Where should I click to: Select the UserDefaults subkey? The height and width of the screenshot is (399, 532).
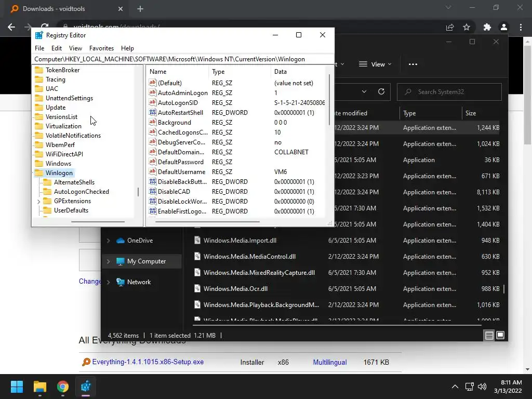71,210
